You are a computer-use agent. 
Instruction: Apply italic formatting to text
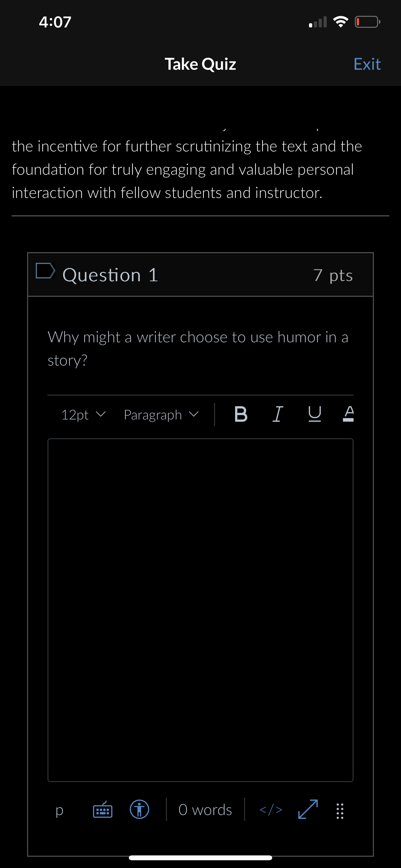[277, 414]
